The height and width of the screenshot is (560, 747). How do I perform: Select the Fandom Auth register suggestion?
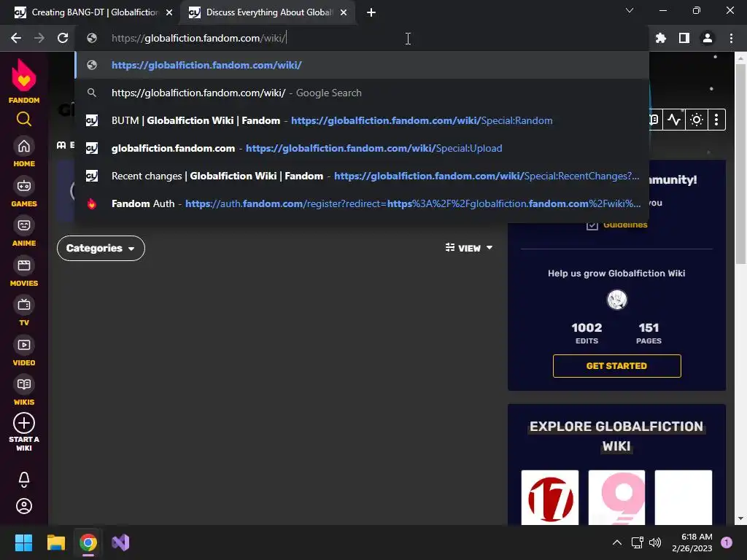coord(362,203)
